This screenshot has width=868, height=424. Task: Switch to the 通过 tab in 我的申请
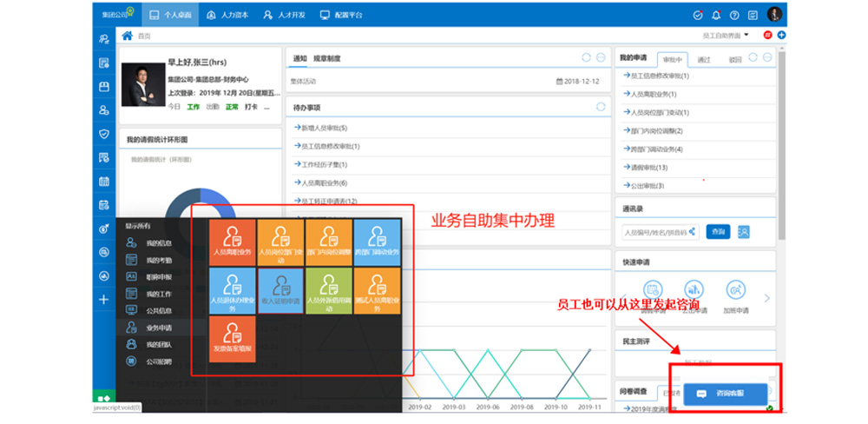[x=704, y=59]
